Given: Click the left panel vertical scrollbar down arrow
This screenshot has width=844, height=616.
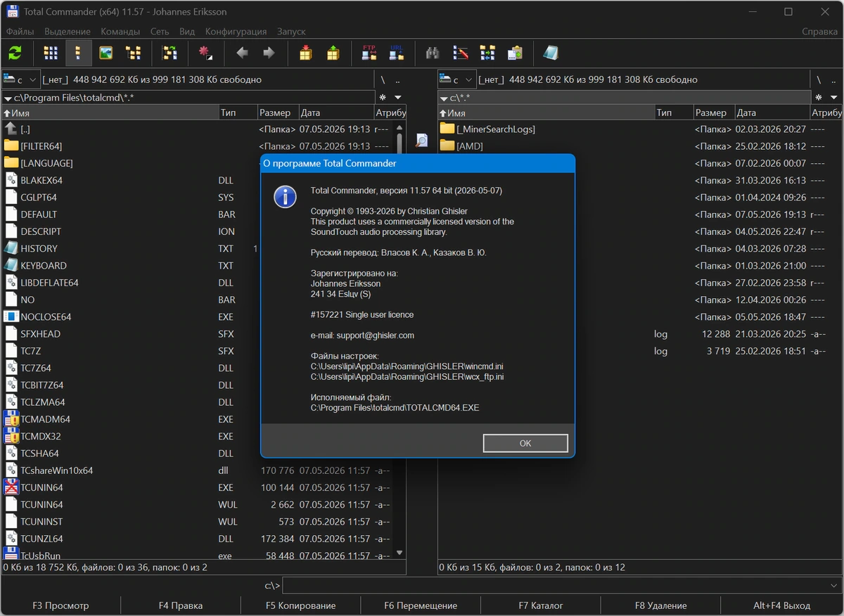Looking at the screenshot, I should click(x=399, y=553).
